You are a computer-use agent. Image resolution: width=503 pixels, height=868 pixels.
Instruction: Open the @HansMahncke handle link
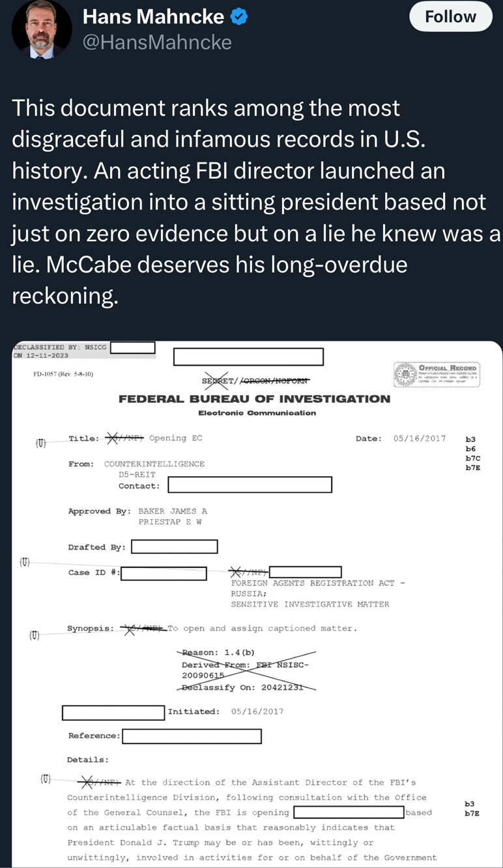tap(157, 42)
